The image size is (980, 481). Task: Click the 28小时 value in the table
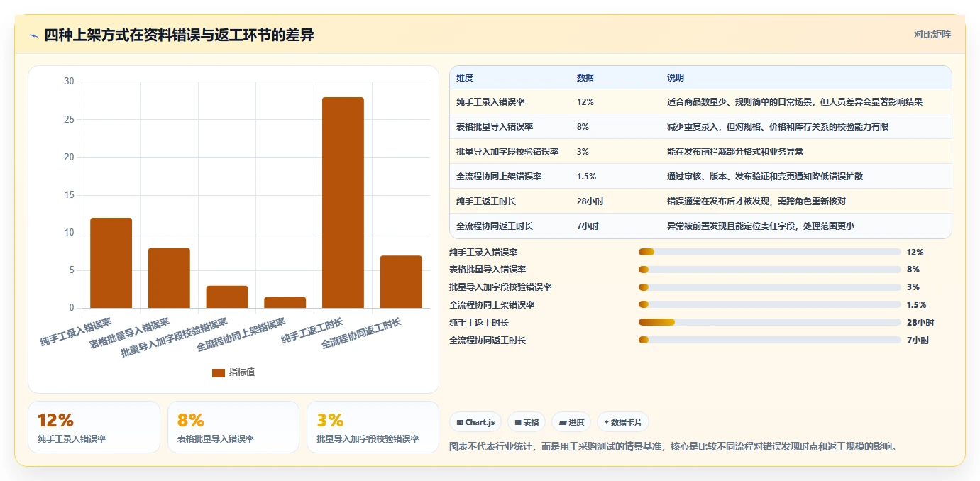(x=590, y=201)
